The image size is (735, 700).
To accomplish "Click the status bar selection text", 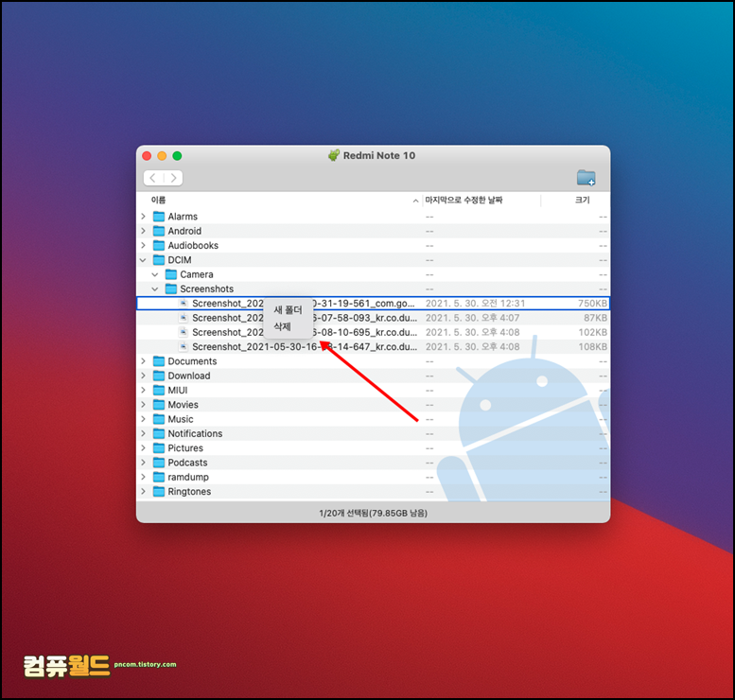I will pyautogui.click(x=373, y=514).
